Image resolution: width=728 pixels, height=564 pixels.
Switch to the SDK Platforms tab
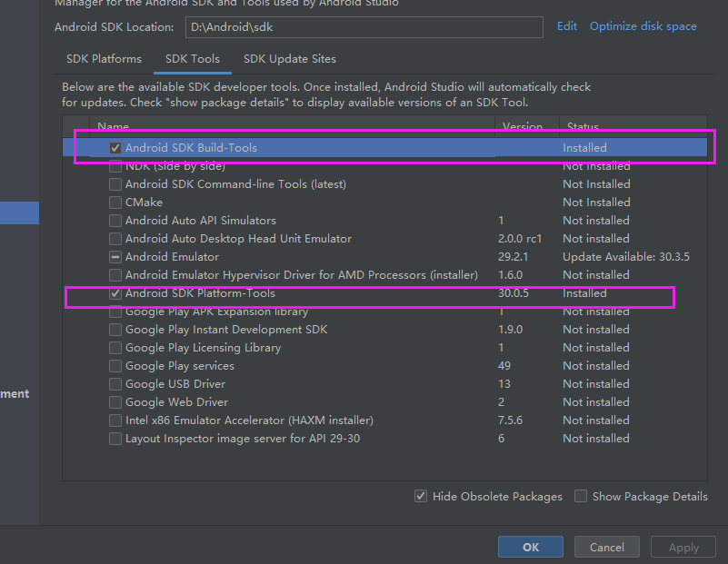coord(104,59)
